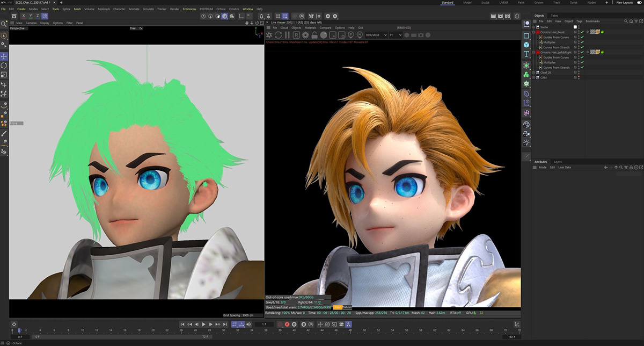
Task: Select the Move tool in left toolbar
Action: pyautogui.click(x=4, y=56)
